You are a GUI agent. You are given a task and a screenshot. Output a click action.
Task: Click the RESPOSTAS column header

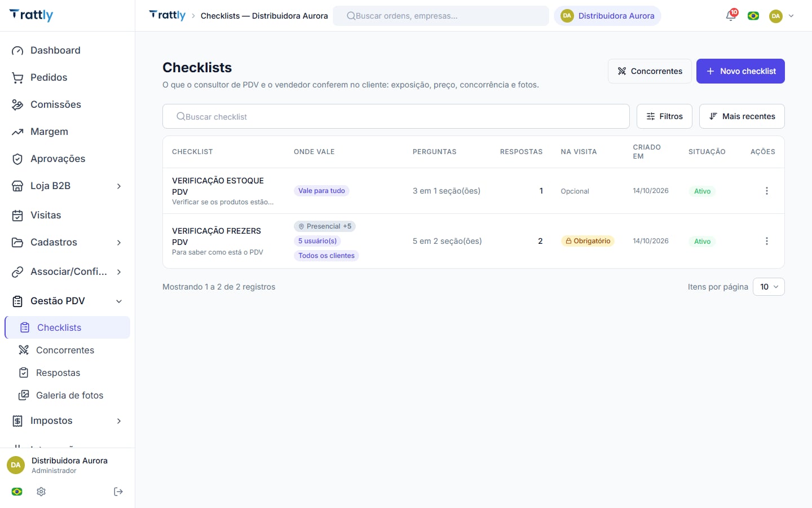[x=521, y=152]
